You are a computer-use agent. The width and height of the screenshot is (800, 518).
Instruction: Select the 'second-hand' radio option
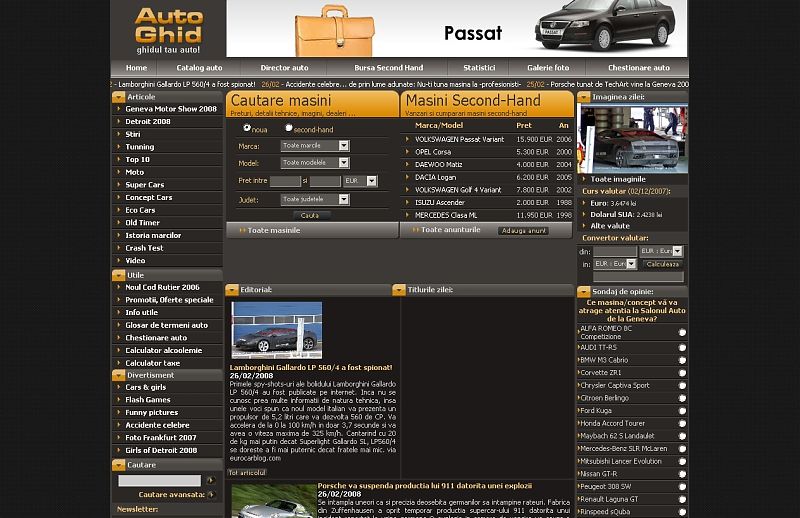289,128
